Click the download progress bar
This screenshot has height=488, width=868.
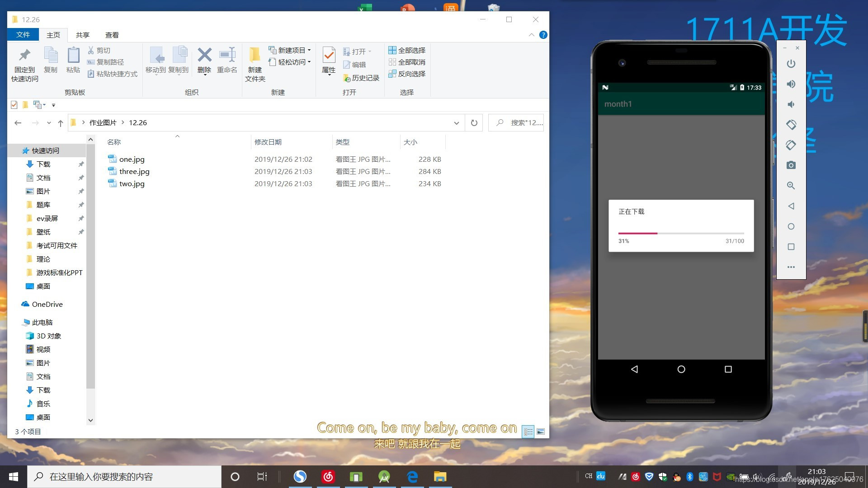[x=681, y=234]
